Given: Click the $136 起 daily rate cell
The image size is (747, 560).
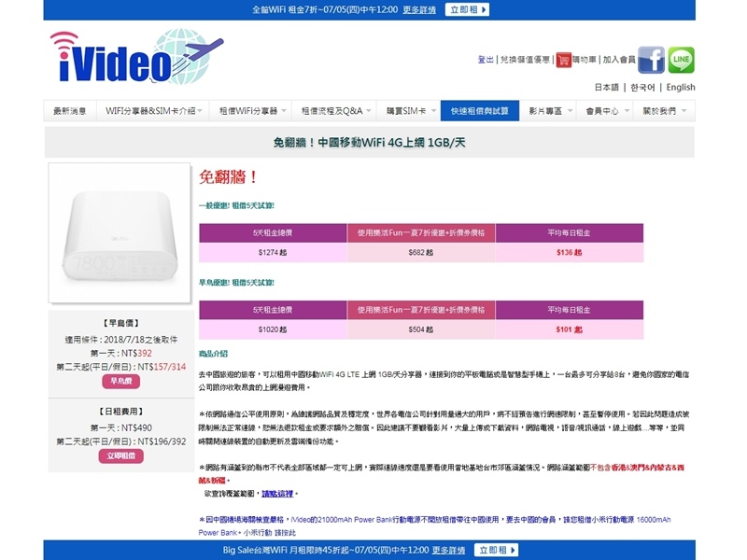Looking at the screenshot, I should point(570,252).
